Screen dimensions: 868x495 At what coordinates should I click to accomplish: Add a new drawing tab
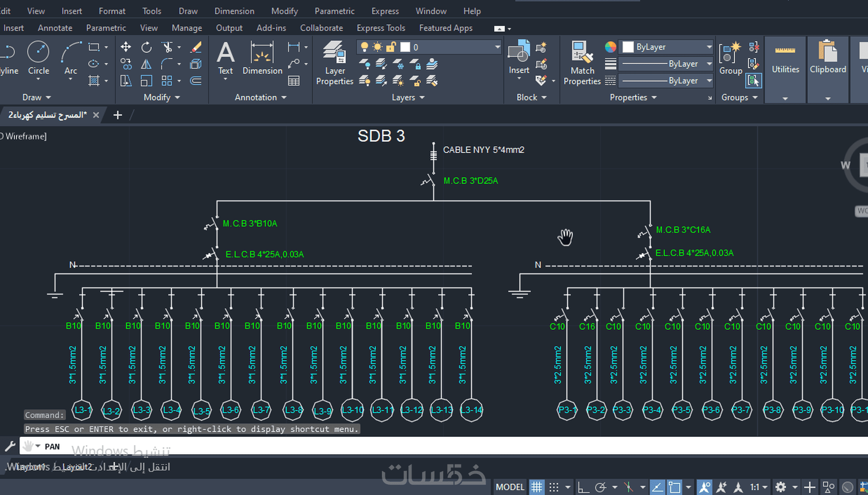coord(117,115)
